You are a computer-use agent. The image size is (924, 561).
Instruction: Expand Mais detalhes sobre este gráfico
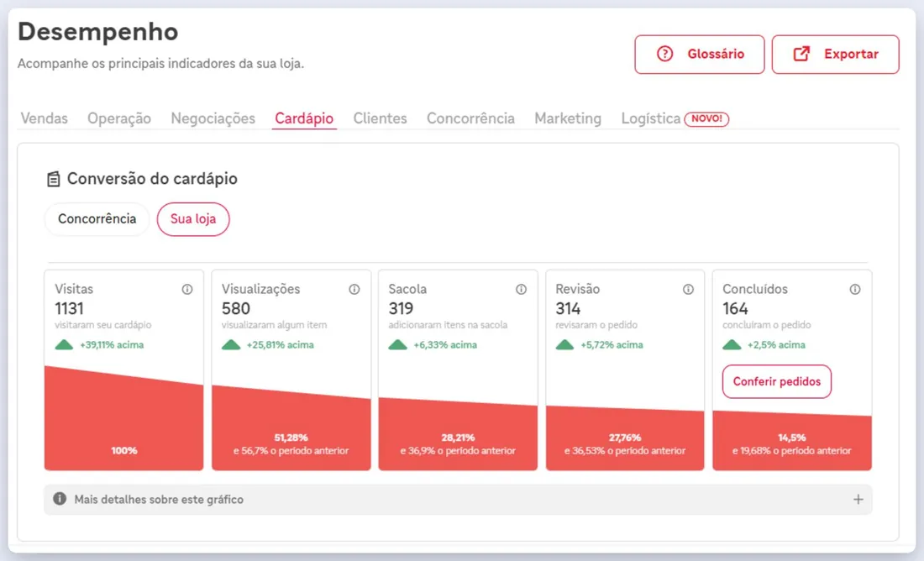[458, 500]
